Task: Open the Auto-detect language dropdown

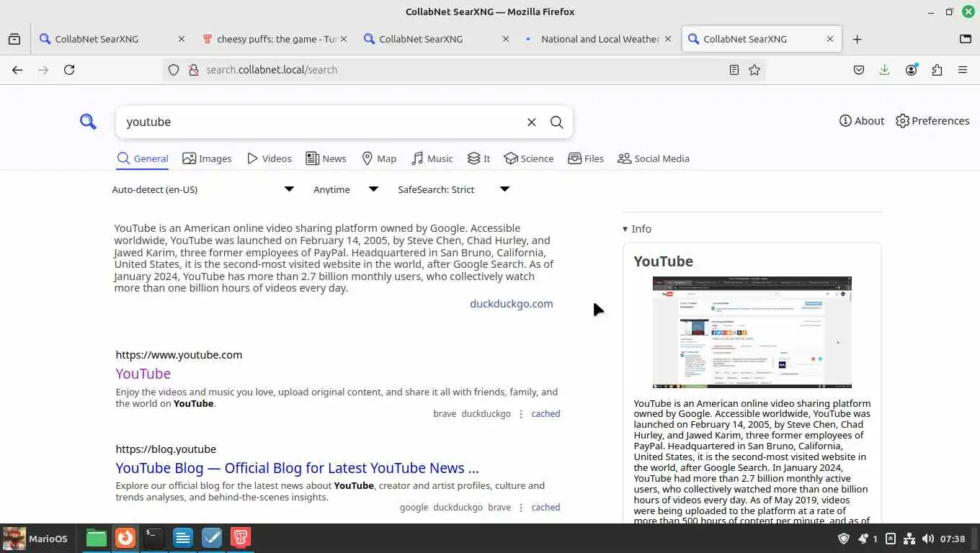Action: tap(203, 189)
